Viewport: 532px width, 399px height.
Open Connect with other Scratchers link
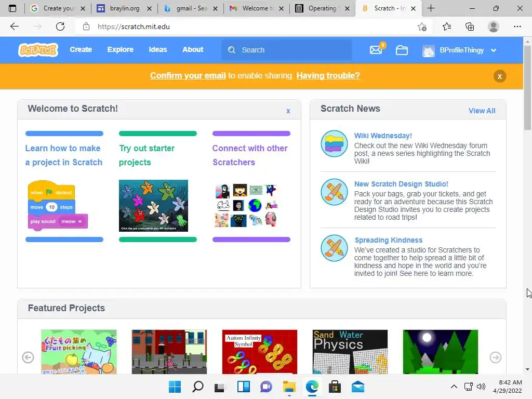pos(250,155)
